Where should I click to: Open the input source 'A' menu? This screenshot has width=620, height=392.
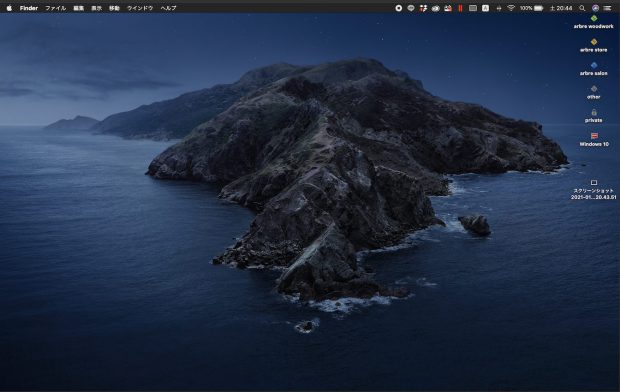click(x=485, y=8)
